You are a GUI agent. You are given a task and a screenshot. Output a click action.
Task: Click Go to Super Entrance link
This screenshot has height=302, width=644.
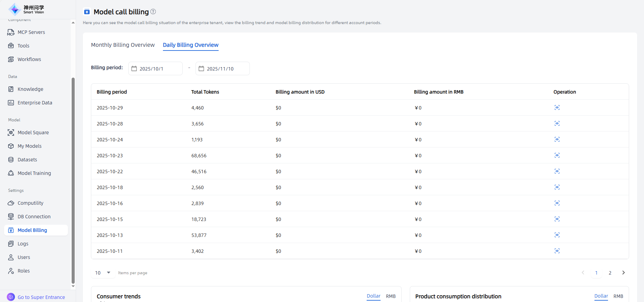coord(41,297)
